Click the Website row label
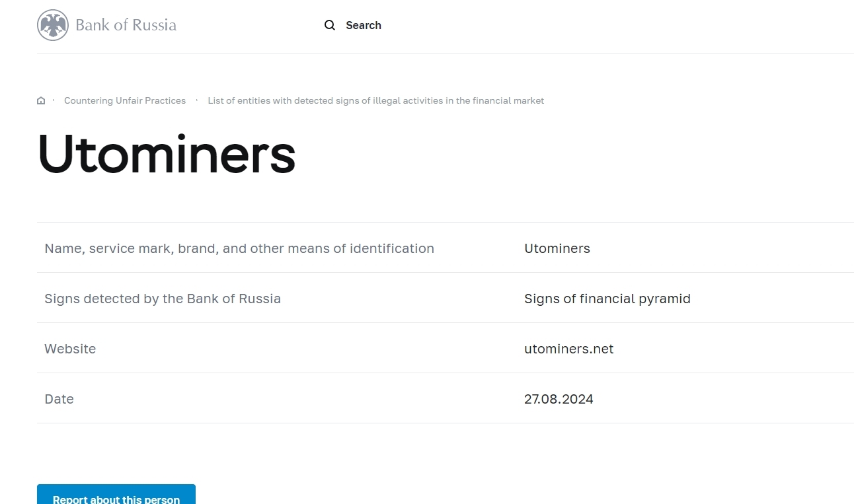 [x=70, y=349]
